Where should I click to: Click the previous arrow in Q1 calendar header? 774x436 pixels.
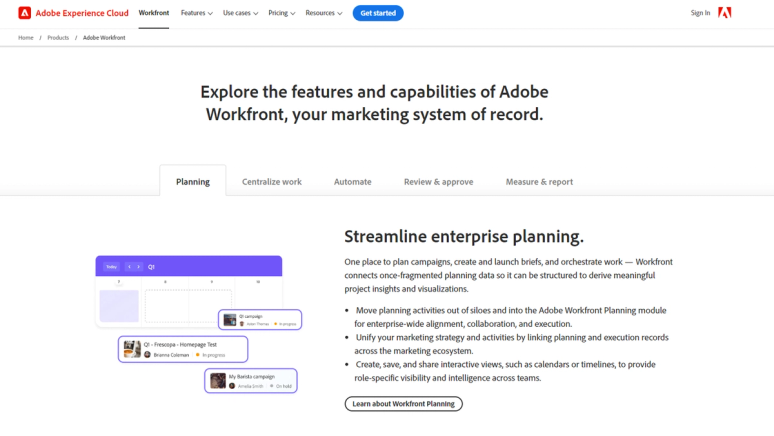click(129, 267)
